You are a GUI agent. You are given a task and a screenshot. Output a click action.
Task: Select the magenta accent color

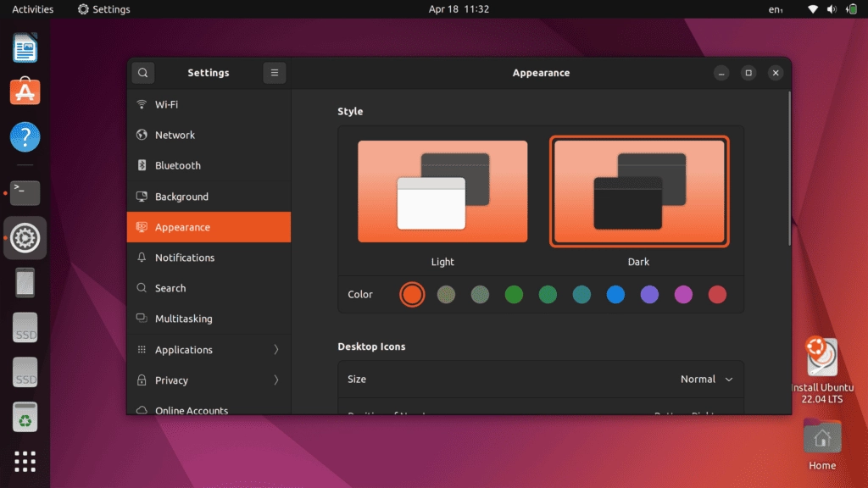coord(684,294)
